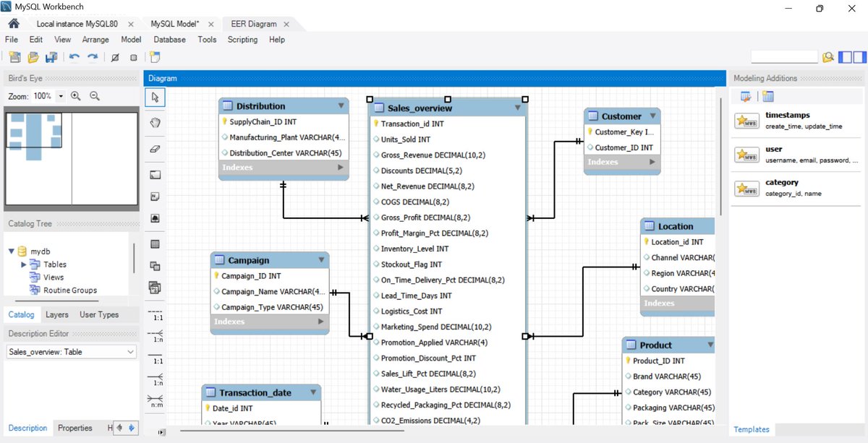This screenshot has width=868, height=443.
Task: Select the user template
Action: [797, 155]
